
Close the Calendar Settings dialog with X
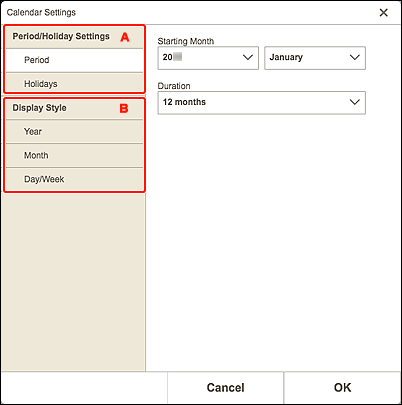[383, 13]
